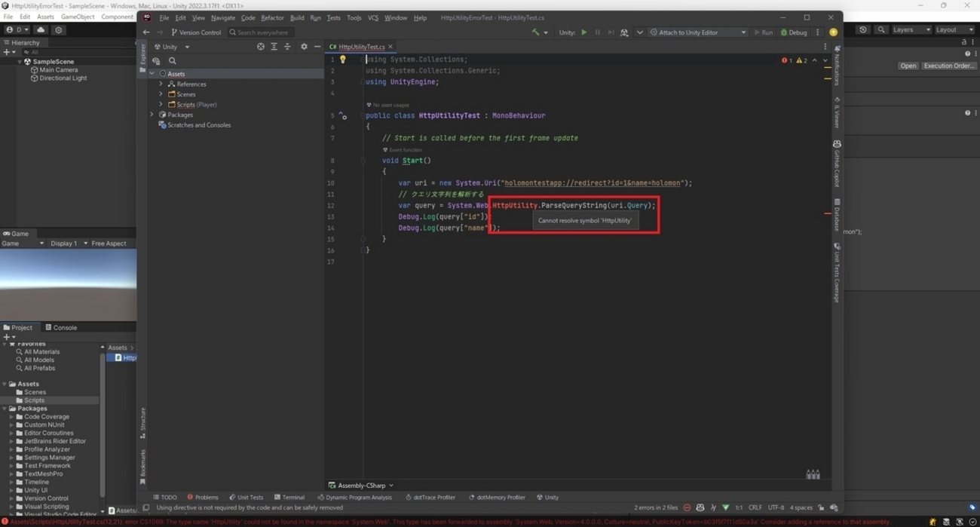Open the GameObject menu in Unity
Viewport: 980px width, 527px height.
click(78, 17)
